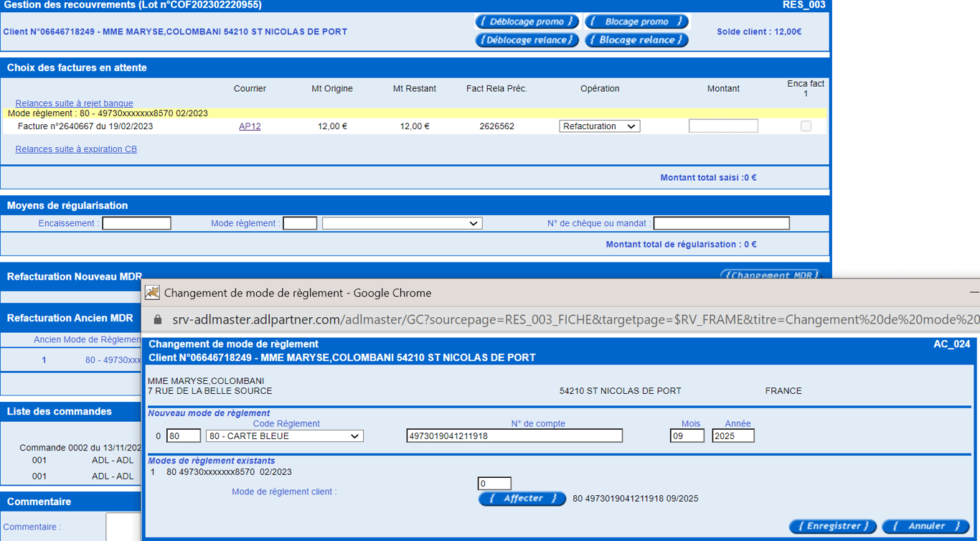Click the Modes de règlement existants heading
Image resolution: width=980 pixels, height=541 pixels.
(212, 461)
